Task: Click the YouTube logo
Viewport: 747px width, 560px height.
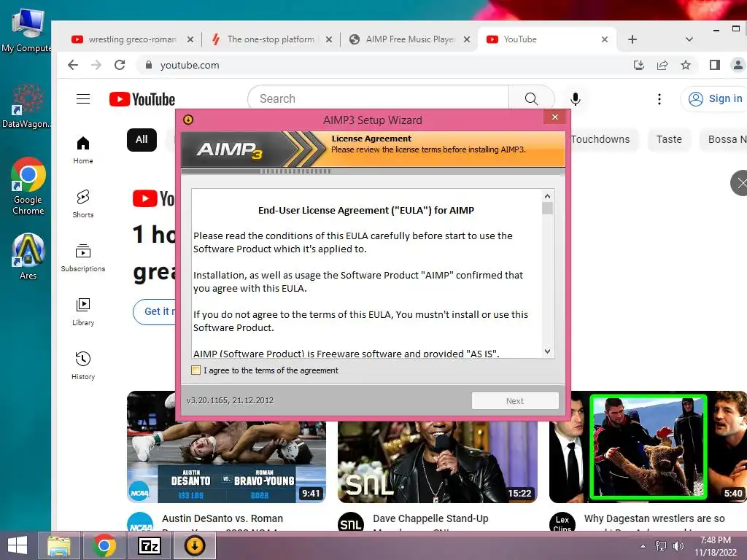Action: [142, 99]
